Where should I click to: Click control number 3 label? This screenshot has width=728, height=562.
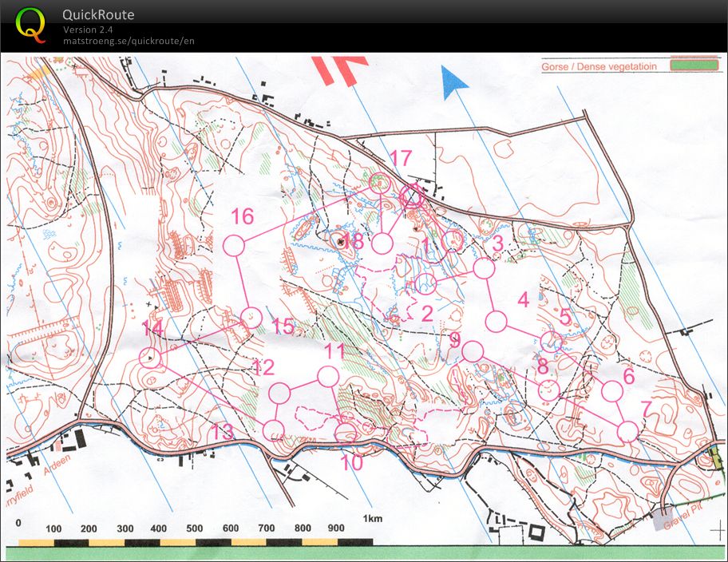[497, 243]
